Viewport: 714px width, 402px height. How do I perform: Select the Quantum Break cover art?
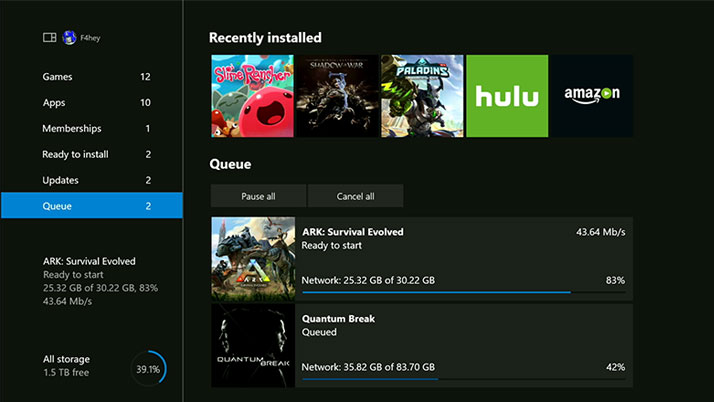tap(253, 345)
